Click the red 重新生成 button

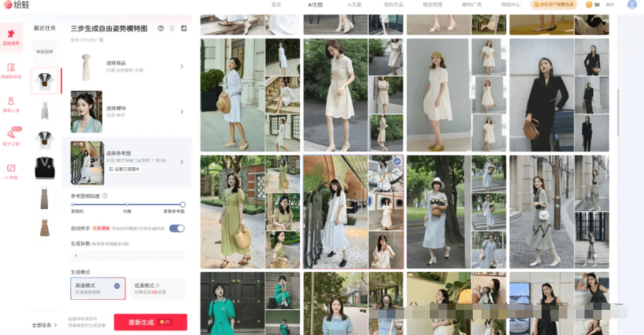(x=150, y=322)
